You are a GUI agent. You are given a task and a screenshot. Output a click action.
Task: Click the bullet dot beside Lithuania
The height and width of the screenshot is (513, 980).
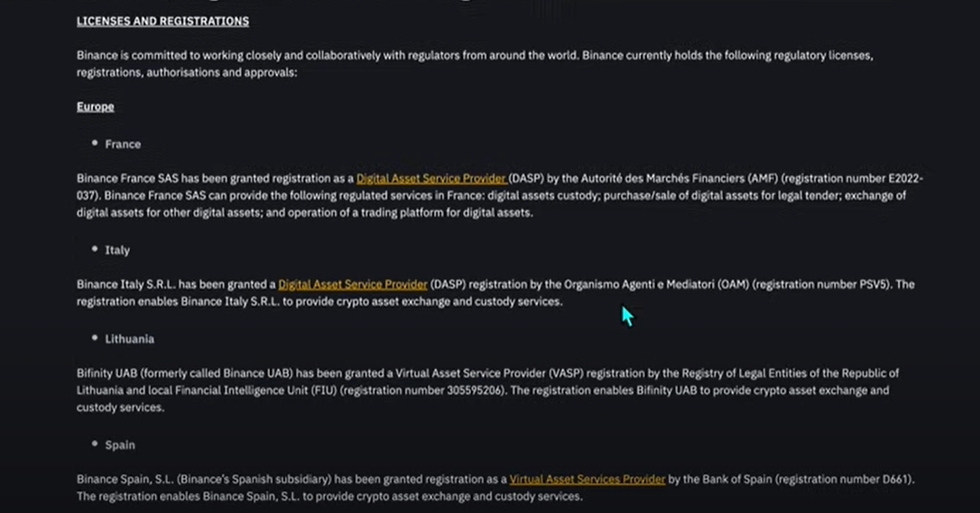(95, 337)
